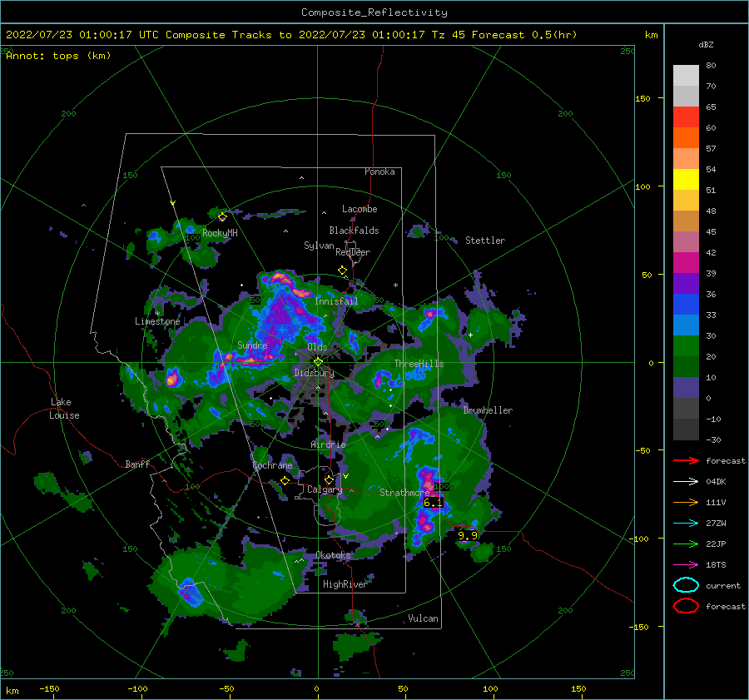Click the cyan current ellipse icon
This screenshot has width=749, height=700.
click(686, 585)
